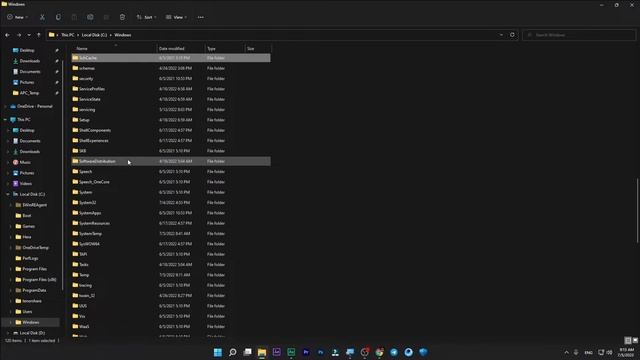The image size is (640, 360).
Task: Open the Sort dropdown
Action: (x=146, y=17)
